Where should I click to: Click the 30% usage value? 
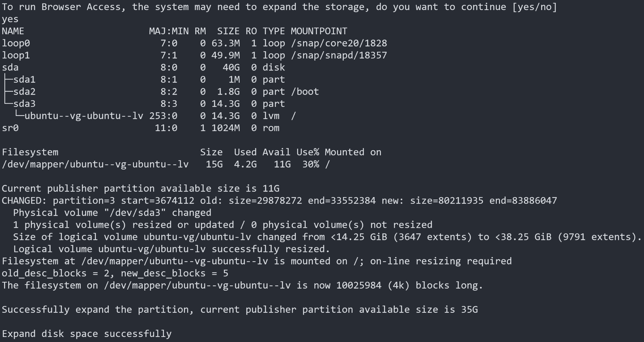[311, 164]
